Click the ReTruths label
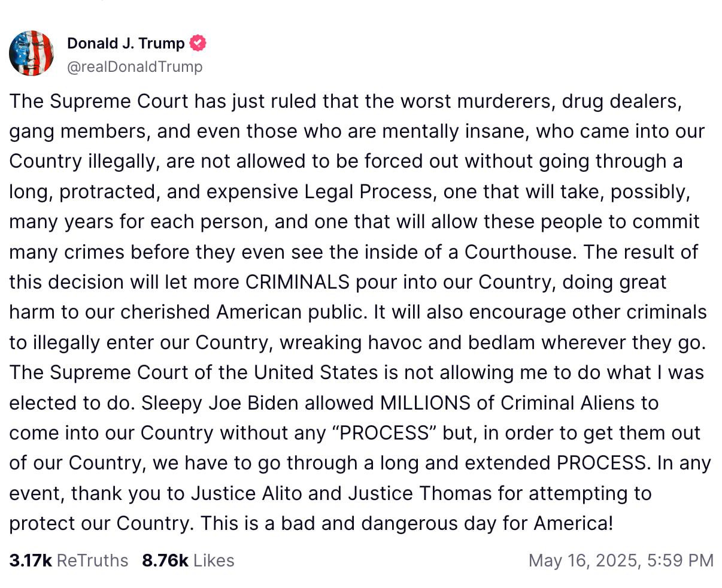This screenshot has width=722, height=588. click(x=93, y=560)
